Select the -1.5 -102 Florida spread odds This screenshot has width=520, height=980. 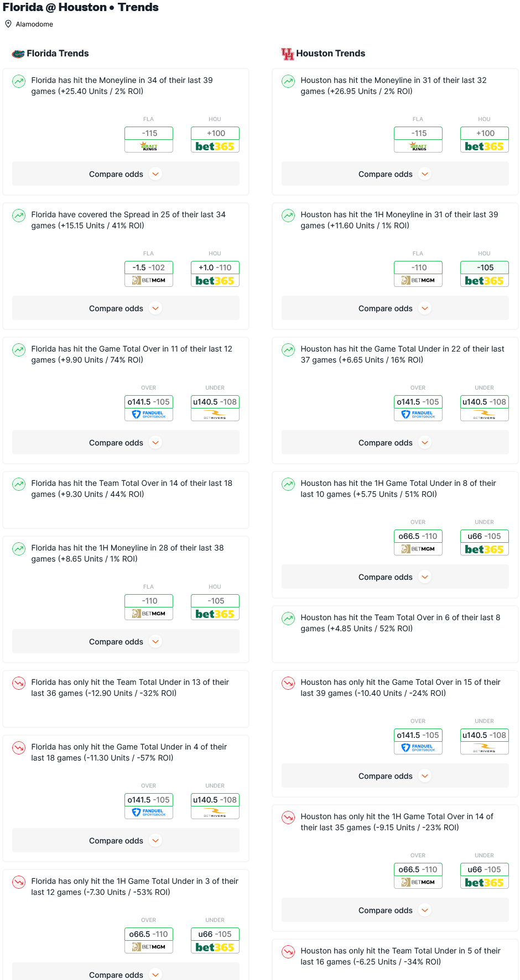[x=149, y=268]
